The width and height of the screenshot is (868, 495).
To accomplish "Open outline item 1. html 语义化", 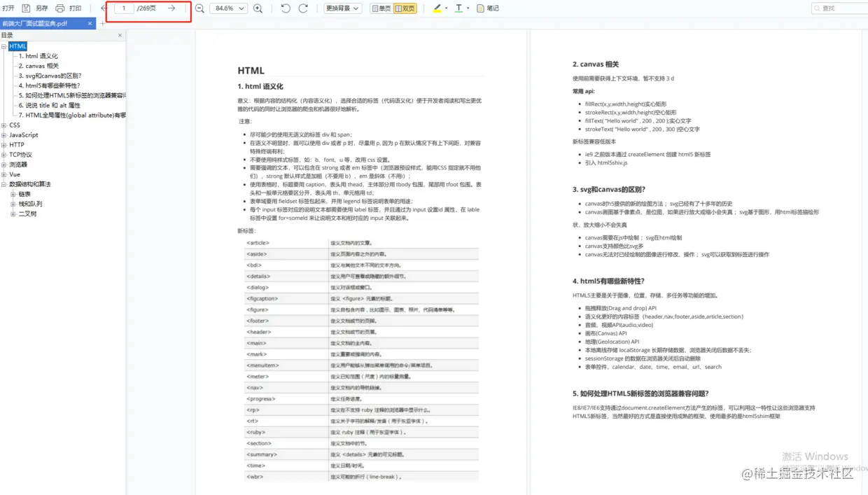I will pos(38,56).
